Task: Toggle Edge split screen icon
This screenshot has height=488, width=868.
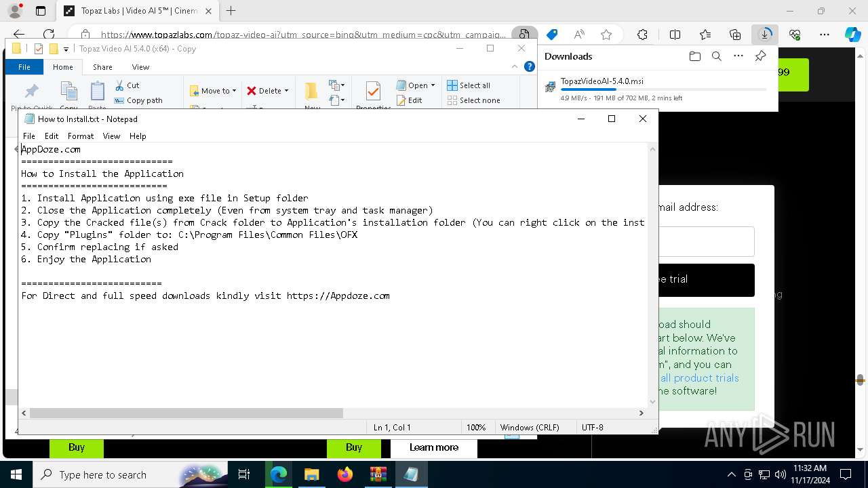Action: click(675, 35)
